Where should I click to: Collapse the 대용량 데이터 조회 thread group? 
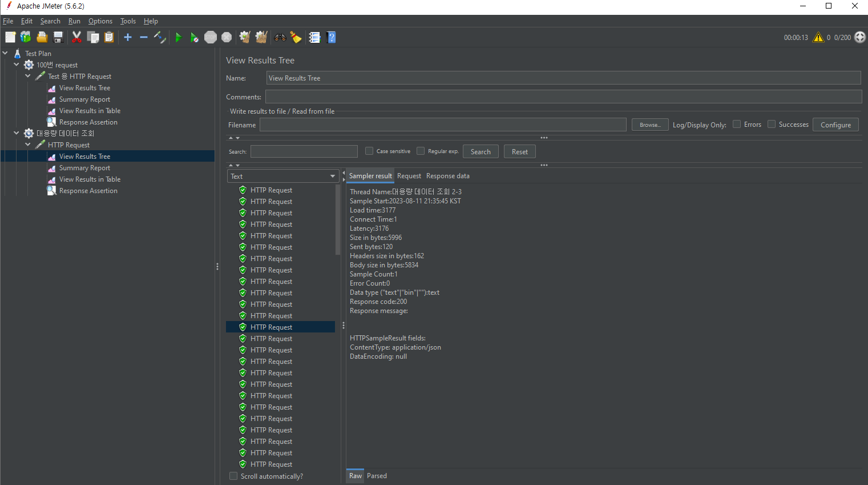pyautogui.click(x=17, y=133)
